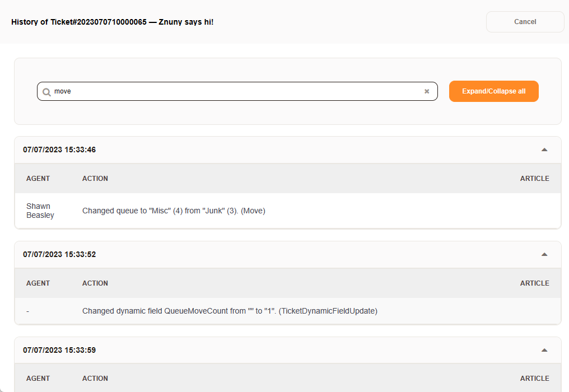
Task: Select the QueueMoveCount dynamic field change row
Action: pyautogui.click(x=230, y=311)
